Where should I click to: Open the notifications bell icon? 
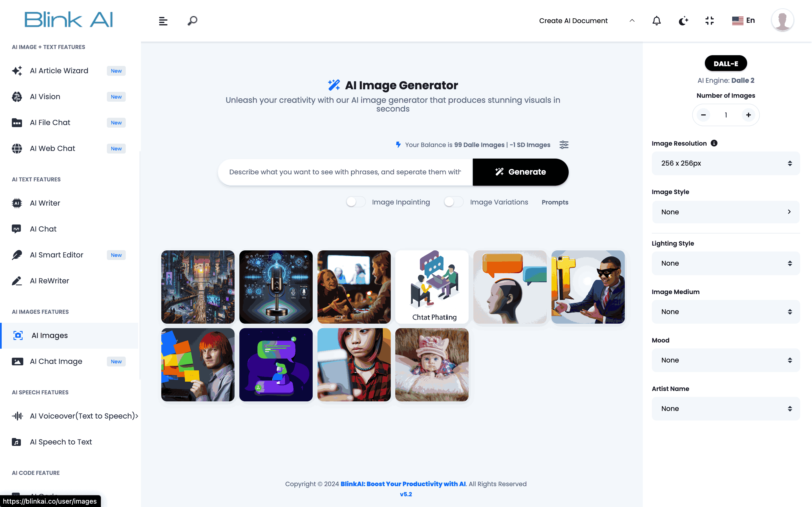coord(656,21)
